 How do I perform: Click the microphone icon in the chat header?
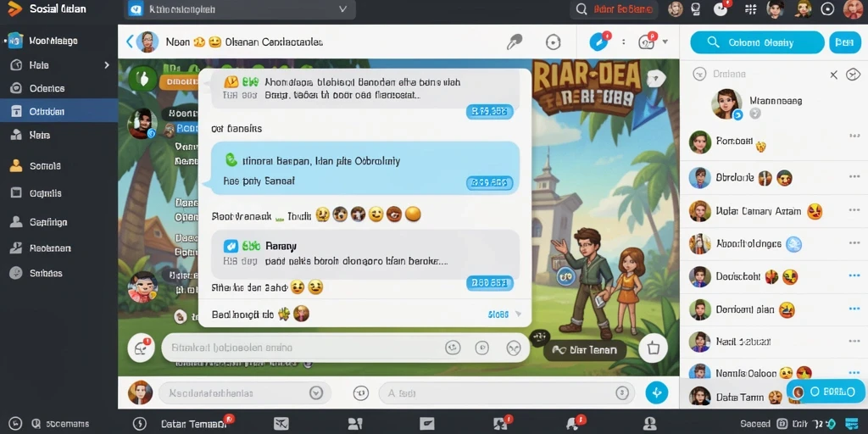(x=515, y=42)
